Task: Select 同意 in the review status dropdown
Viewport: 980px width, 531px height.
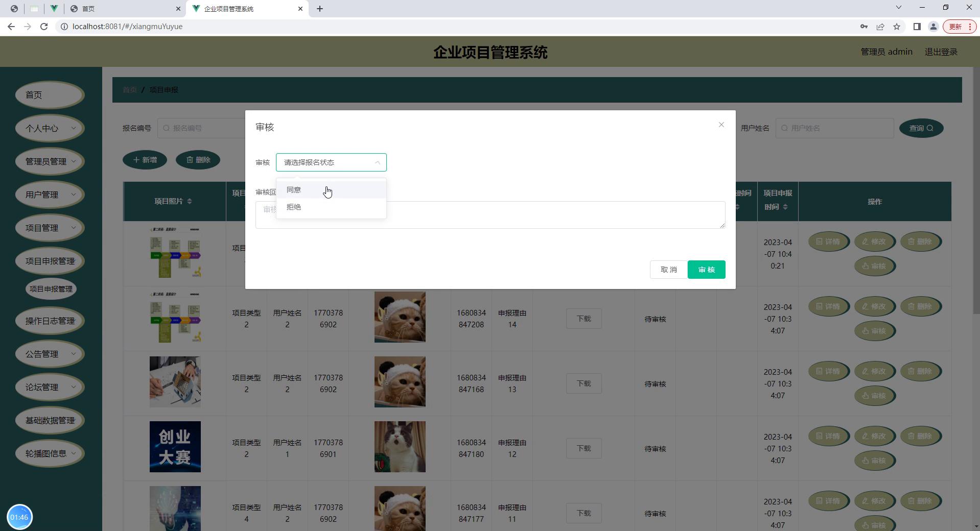Action: pos(331,190)
